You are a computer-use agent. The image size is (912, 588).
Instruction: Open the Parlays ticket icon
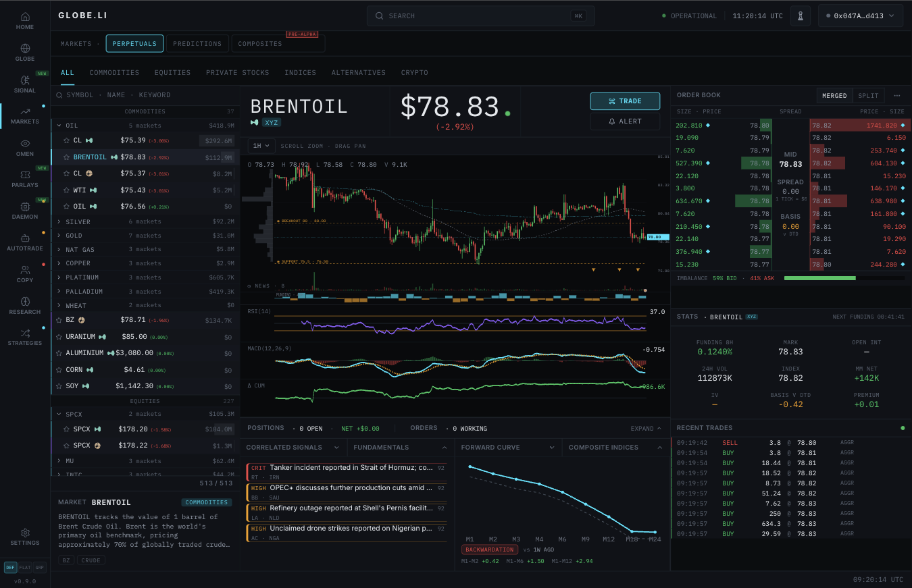coord(25,179)
